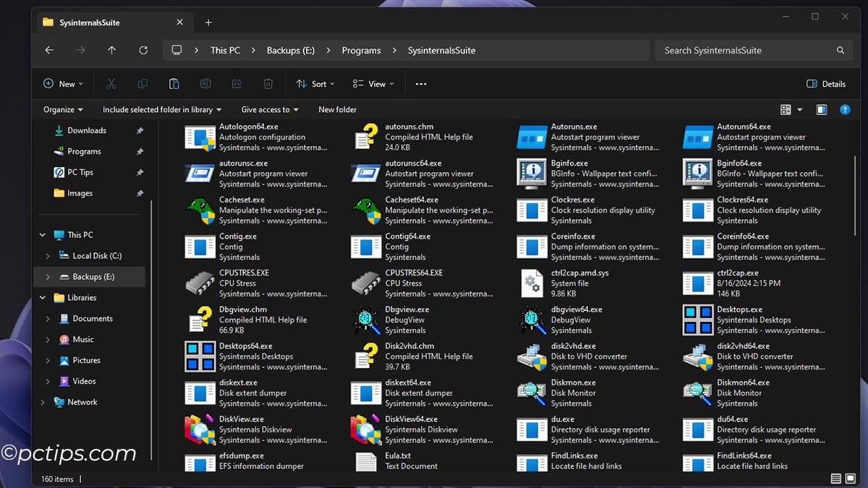Toggle the preview pane icon beside Help
Viewport: 868px width, 488px height.
[822, 109]
